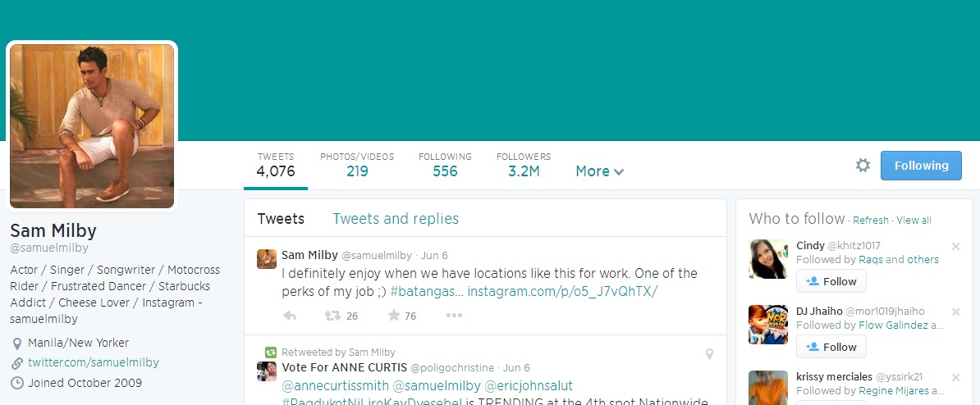Image resolution: width=980 pixels, height=405 pixels.
Task: Click Vote For ANNE CURTIS author name
Action: (x=345, y=367)
